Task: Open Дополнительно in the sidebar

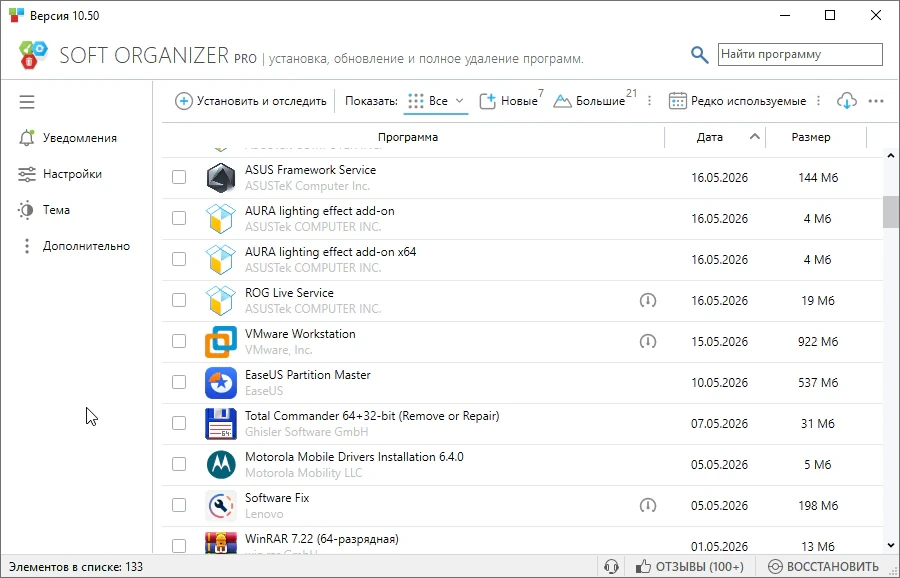Action: point(74,246)
